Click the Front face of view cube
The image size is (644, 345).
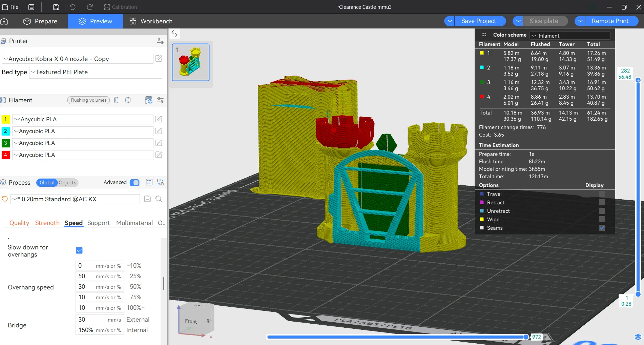point(191,321)
